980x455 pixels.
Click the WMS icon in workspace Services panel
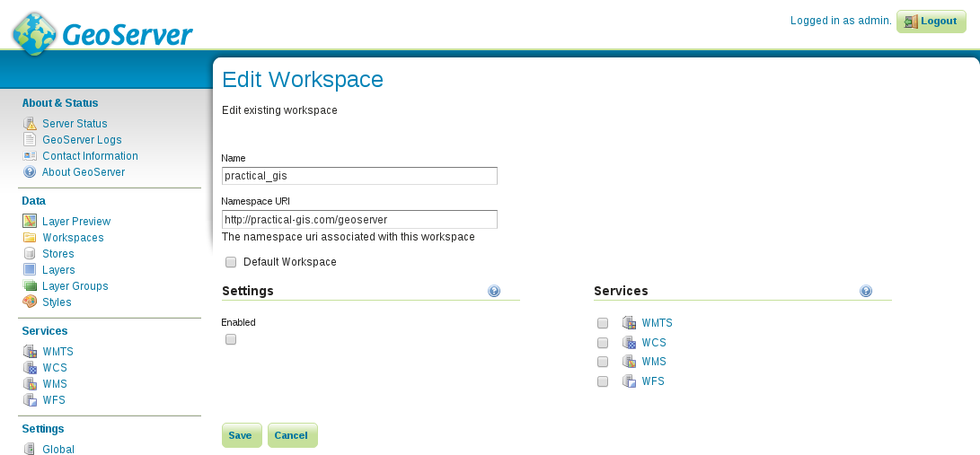[629, 362]
